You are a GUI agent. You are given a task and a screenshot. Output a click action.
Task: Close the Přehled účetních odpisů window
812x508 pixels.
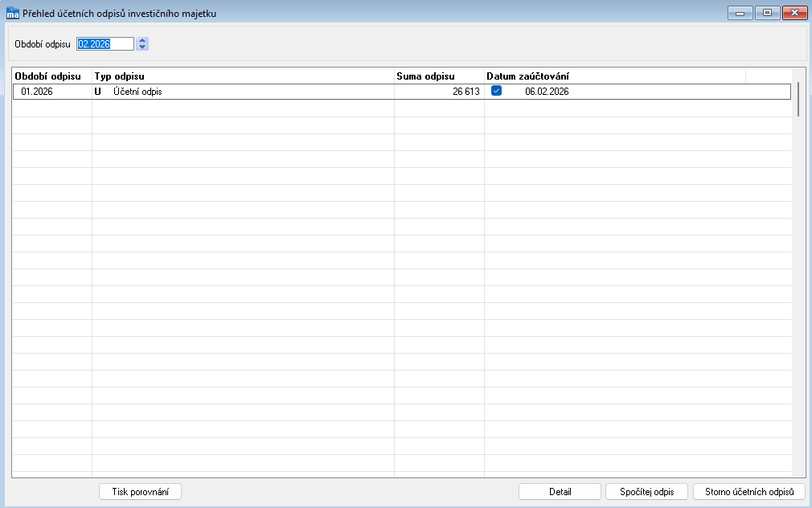click(x=795, y=13)
